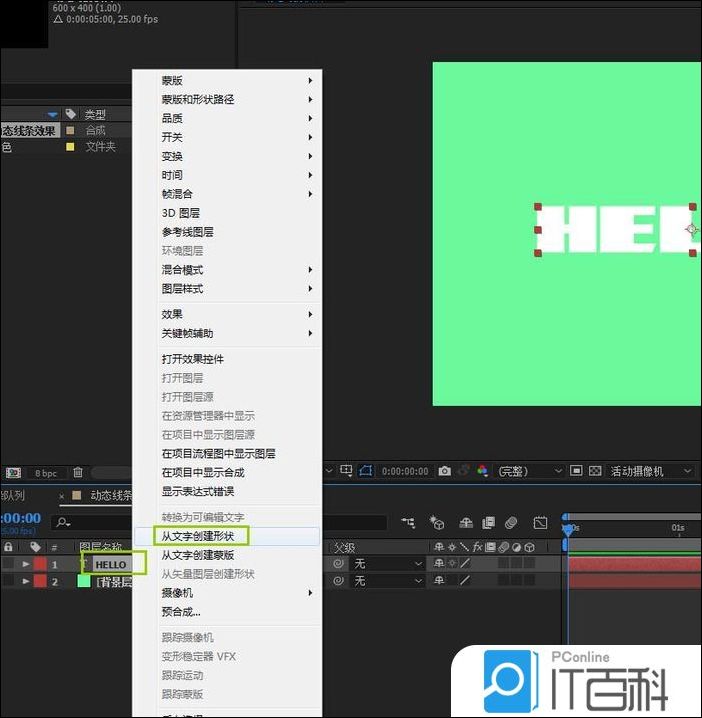The image size is (702, 718).
Task: Click the snapshot camera icon in viewer bar
Action: 444,471
